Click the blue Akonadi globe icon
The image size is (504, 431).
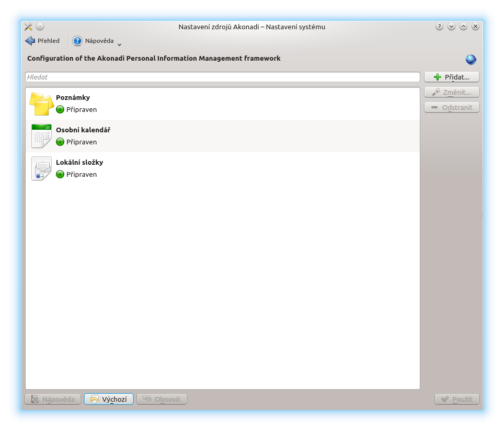click(x=471, y=60)
